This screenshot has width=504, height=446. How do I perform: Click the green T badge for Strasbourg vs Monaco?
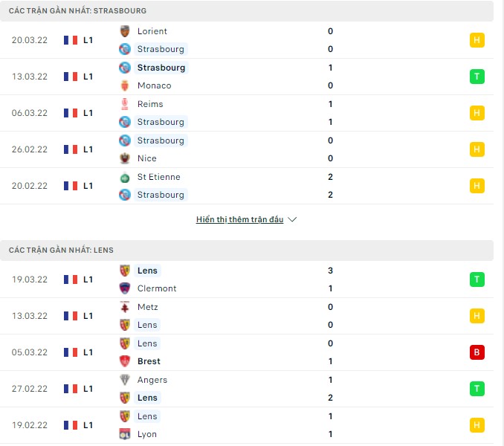(x=477, y=77)
